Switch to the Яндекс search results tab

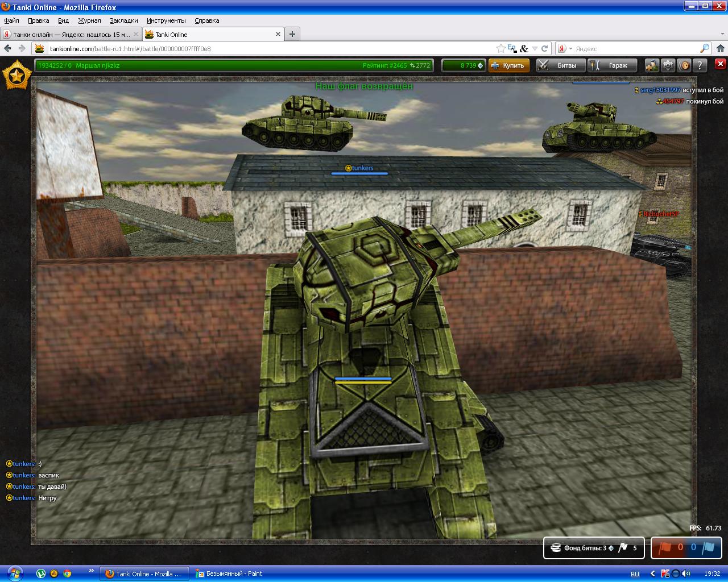click(x=71, y=34)
